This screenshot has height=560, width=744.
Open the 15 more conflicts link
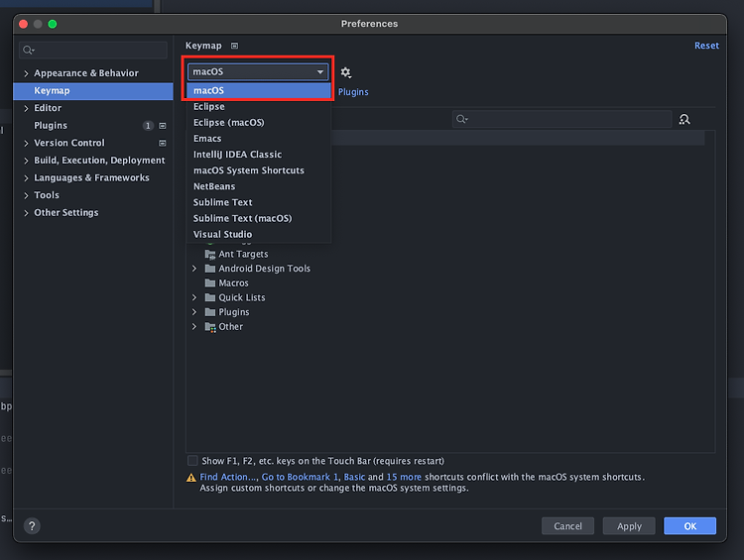pyautogui.click(x=404, y=477)
